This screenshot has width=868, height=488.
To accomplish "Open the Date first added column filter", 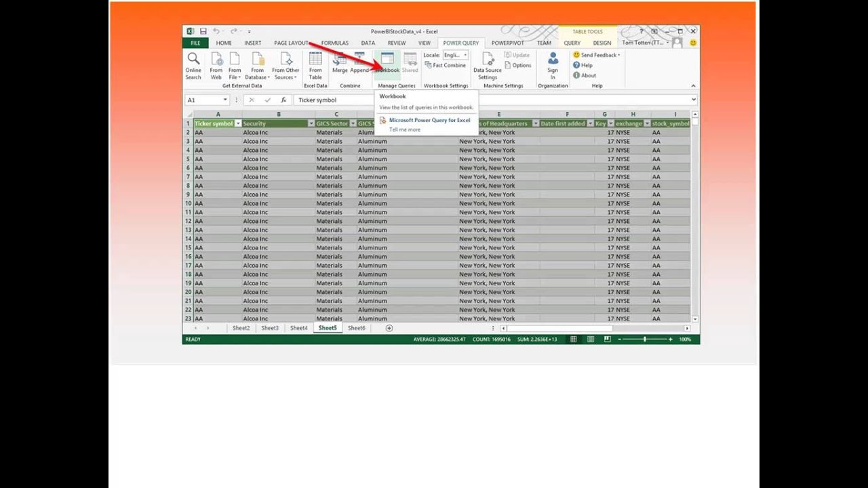I will coord(590,123).
